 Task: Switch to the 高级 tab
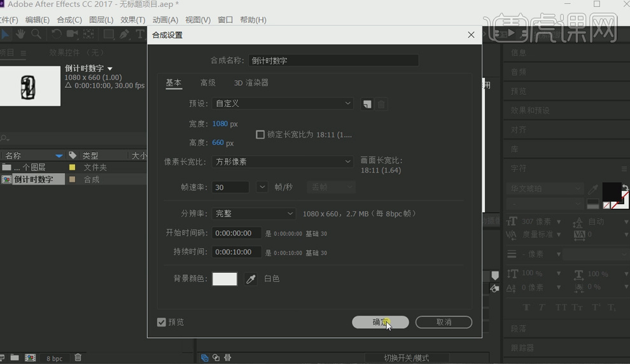coord(208,83)
